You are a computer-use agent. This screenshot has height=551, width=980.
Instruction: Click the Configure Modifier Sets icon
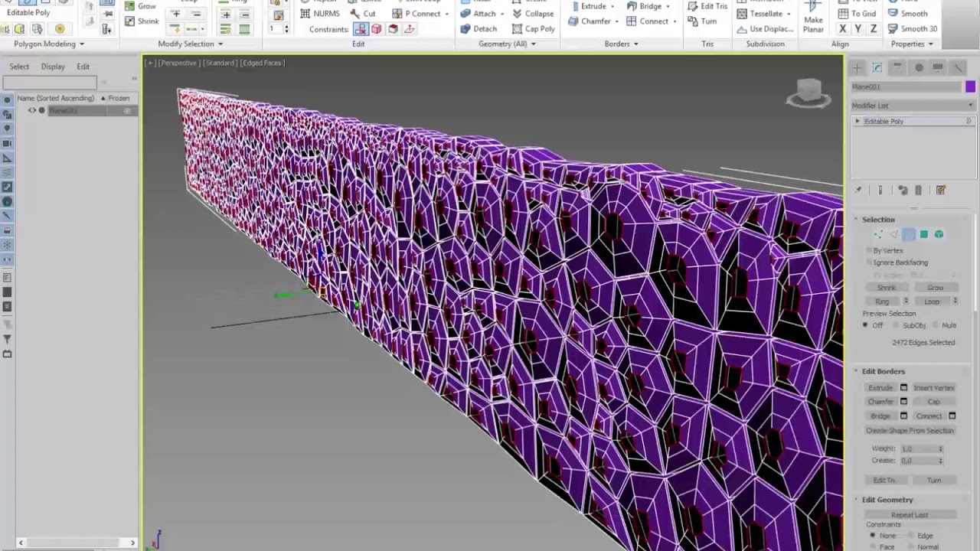click(x=941, y=191)
